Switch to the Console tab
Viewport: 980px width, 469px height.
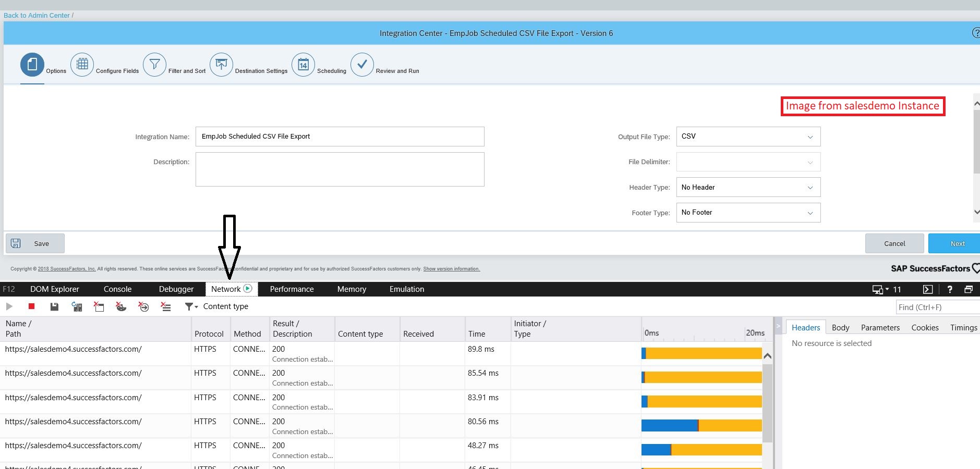pyautogui.click(x=117, y=289)
